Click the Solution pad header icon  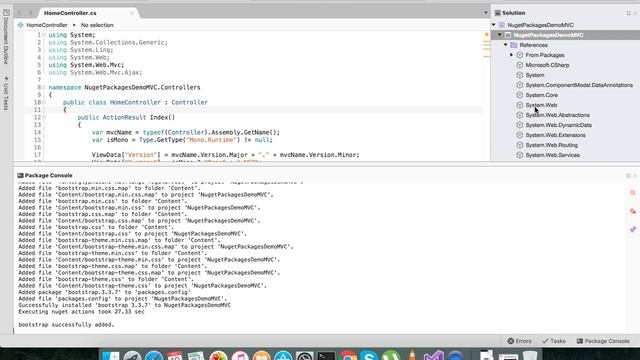click(x=498, y=13)
